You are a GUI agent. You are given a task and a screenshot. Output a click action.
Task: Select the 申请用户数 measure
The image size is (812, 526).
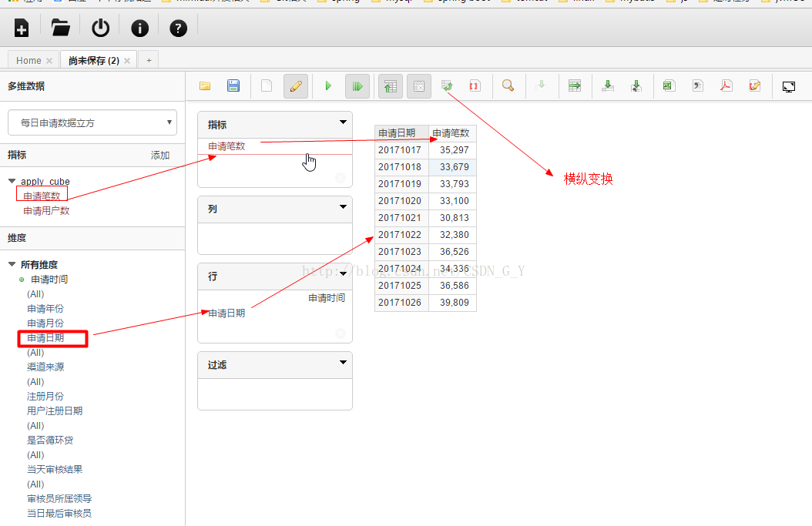point(46,211)
